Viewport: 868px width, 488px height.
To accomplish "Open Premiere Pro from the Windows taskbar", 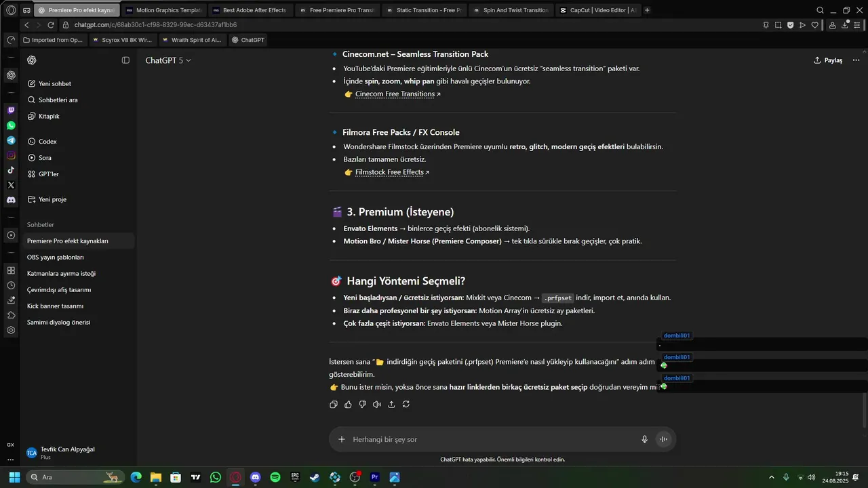I will coord(374,477).
